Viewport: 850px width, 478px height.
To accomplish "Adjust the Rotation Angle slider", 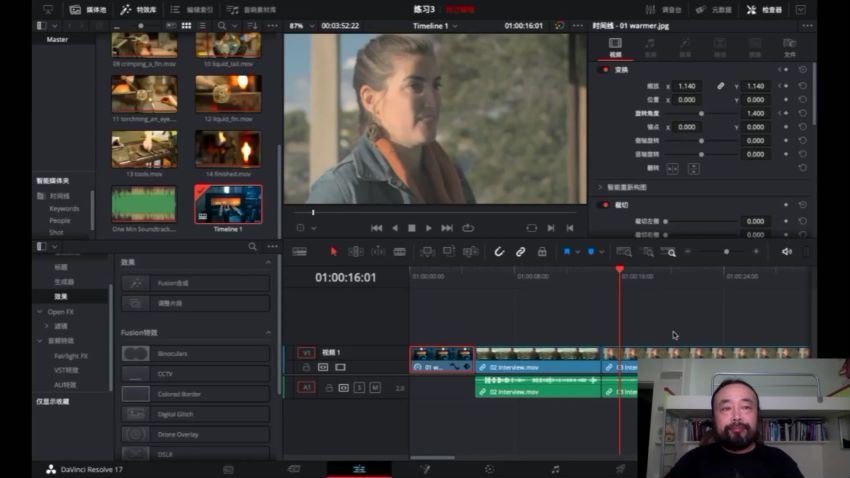I will pyautogui.click(x=701, y=113).
